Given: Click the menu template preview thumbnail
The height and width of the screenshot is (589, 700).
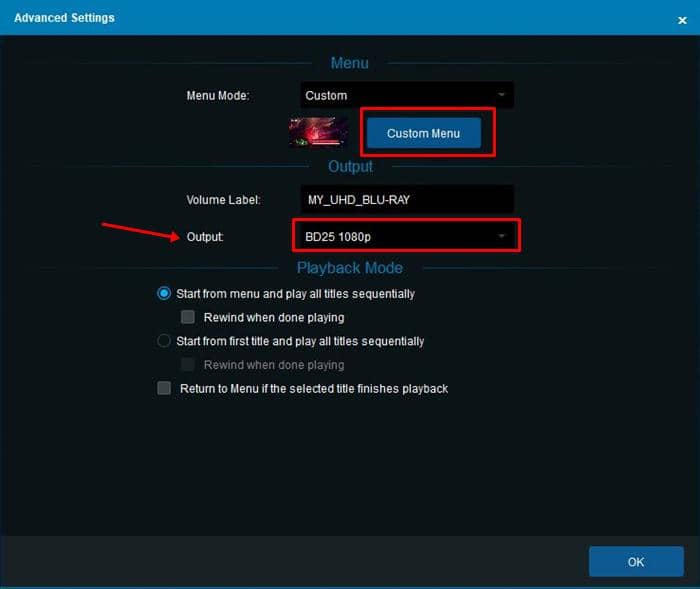Looking at the screenshot, I should point(318,132).
